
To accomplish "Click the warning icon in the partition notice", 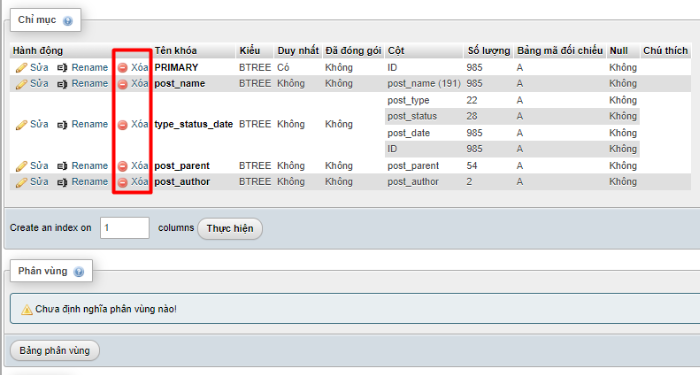I will pyautogui.click(x=27, y=309).
